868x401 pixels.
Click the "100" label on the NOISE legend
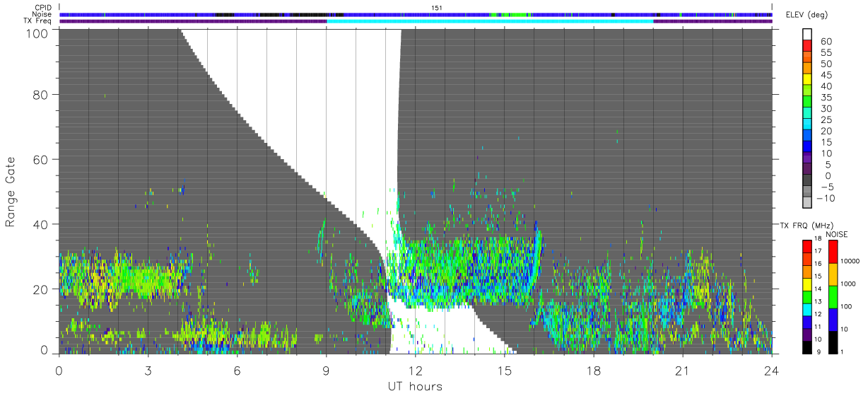tap(848, 306)
